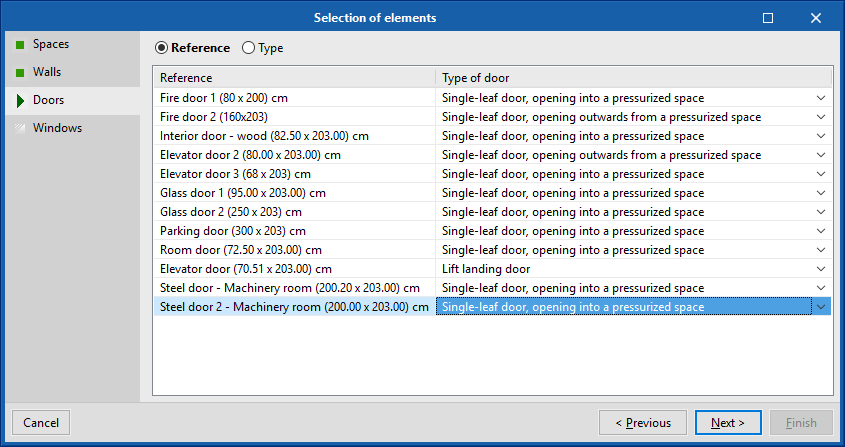
Task: Click the Next button
Action: [x=728, y=423]
